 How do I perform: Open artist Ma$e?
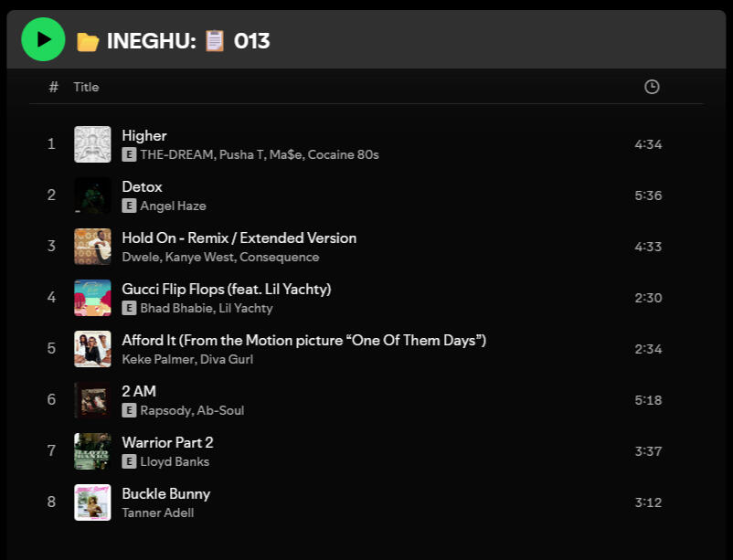(285, 154)
